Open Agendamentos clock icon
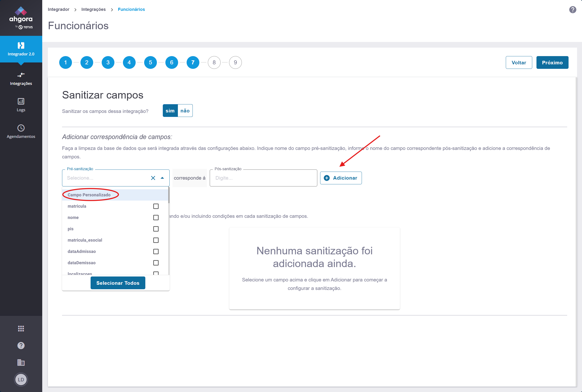The image size is (582, 392). (21, 131)
